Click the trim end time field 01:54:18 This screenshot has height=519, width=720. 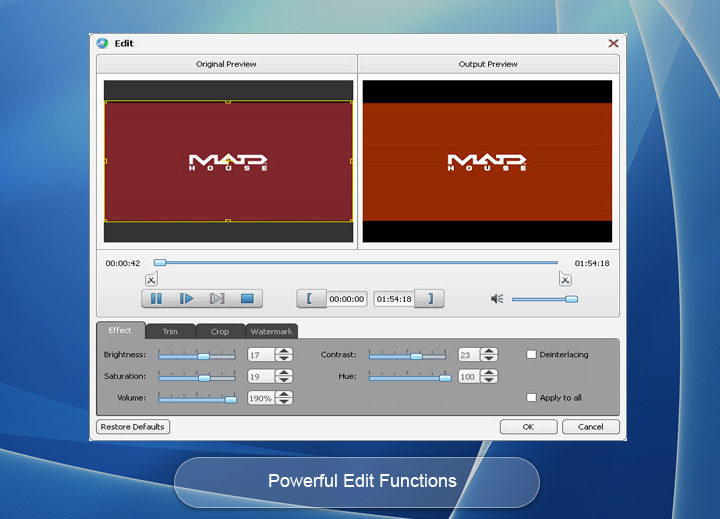[394, 299]
